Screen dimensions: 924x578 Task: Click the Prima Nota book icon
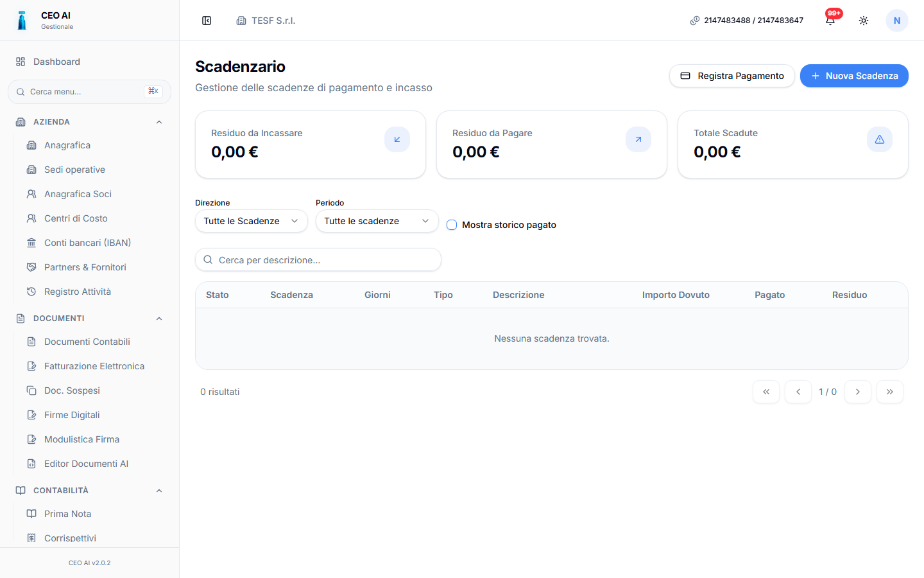click(x=31, y=514)
